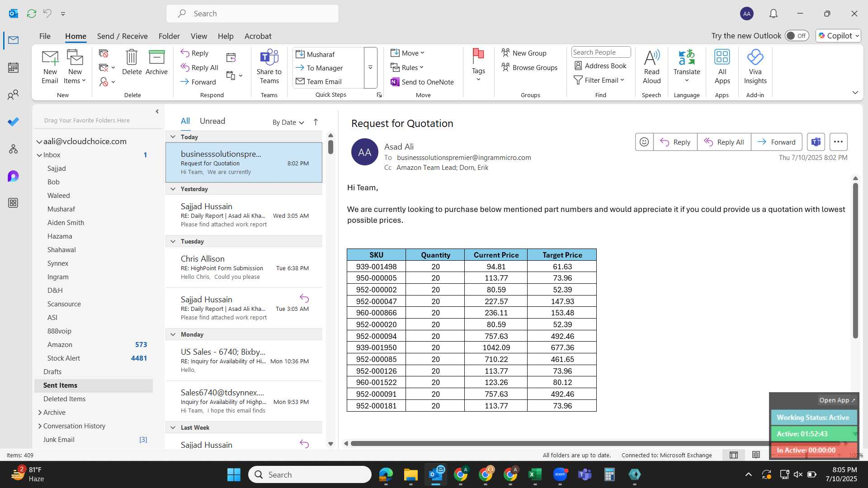Open Zoom from the taskbar
The width and height of the screenshot is (868, 488).
click(x=560, y=474)
